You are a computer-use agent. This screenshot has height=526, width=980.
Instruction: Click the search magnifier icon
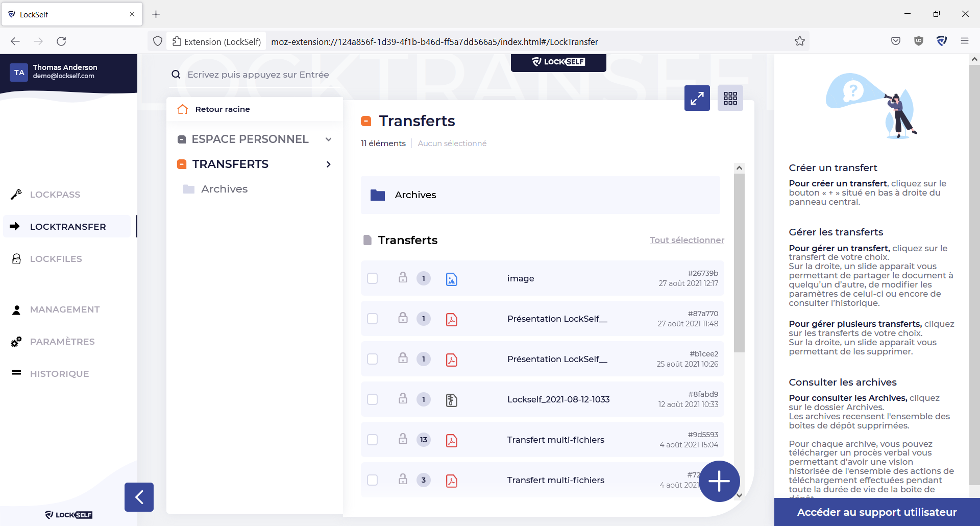click(x=176, y=75)
